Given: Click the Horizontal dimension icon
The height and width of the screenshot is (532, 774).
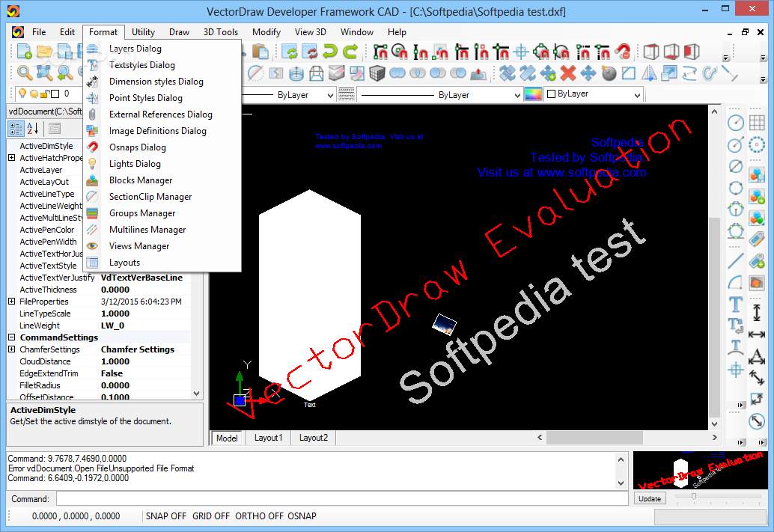Looking at the screenshot, I should pos(757,334).
